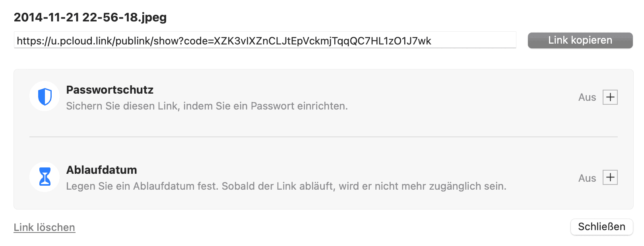The height and width of the screenshot is (246, 644).
Task: Click the blue hourglass Ablaufdatum icon
Action: click(45, 177)
